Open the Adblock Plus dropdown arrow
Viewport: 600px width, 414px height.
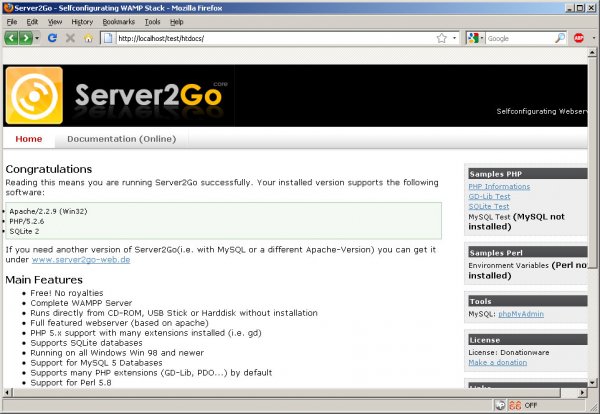(593, 38)
